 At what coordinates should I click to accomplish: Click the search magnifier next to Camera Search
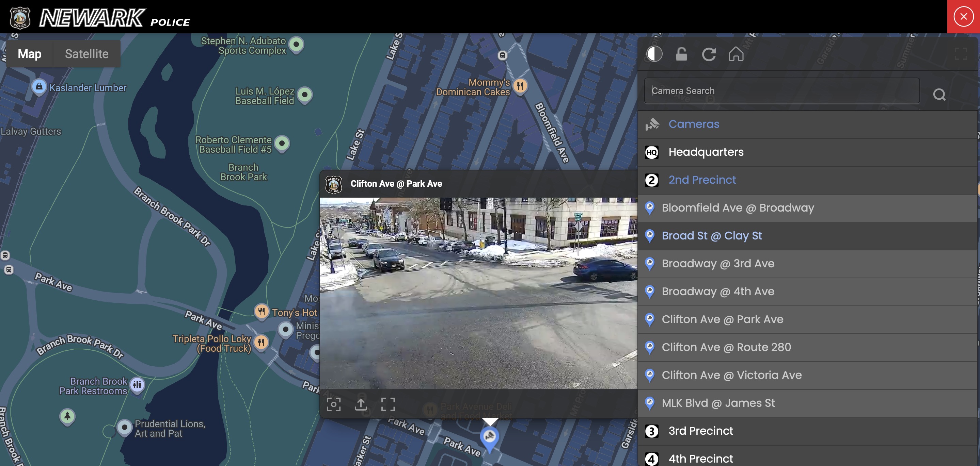click(939, 94)
